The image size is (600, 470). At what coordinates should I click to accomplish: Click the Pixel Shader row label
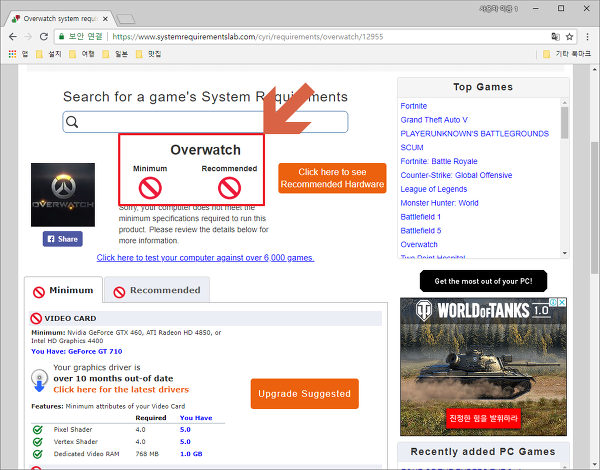[73, 429]
